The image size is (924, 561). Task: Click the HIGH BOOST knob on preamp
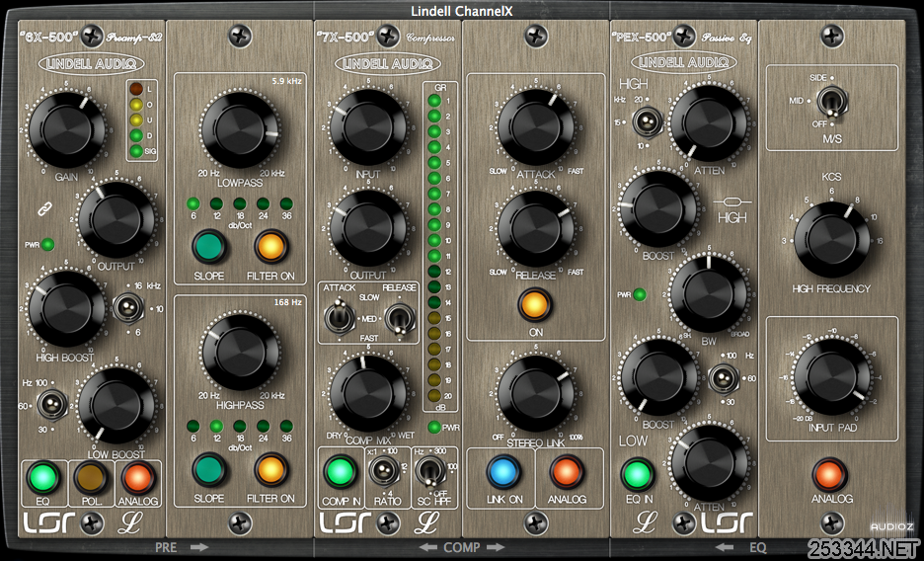(67, 309)
